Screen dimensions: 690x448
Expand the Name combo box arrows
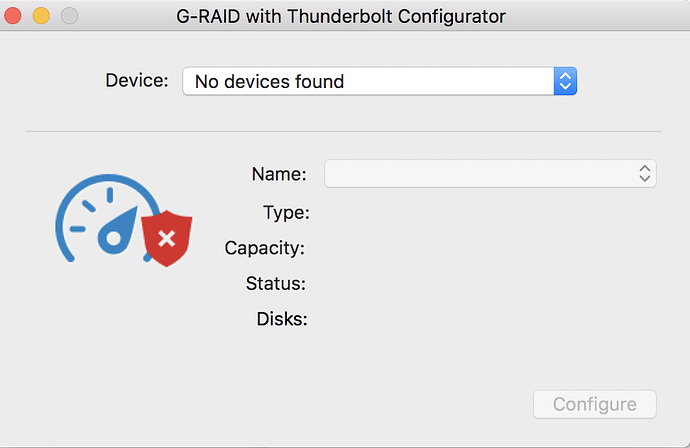click(645, 173)
